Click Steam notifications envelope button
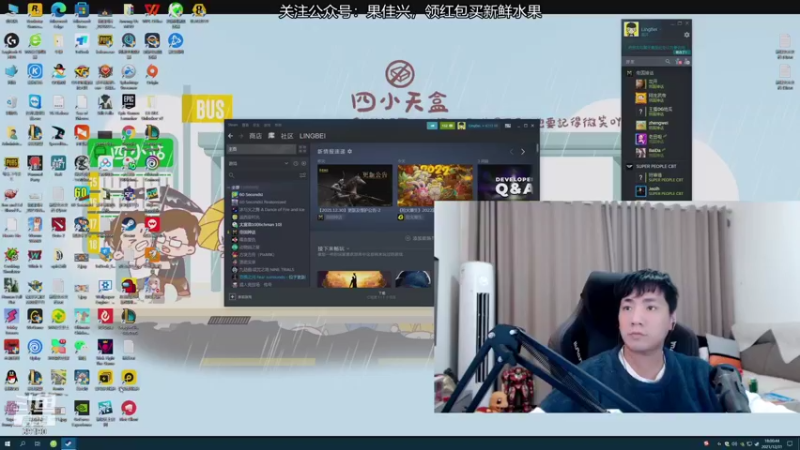This screenshot has width=800, height=450. [x=432, y=126]
